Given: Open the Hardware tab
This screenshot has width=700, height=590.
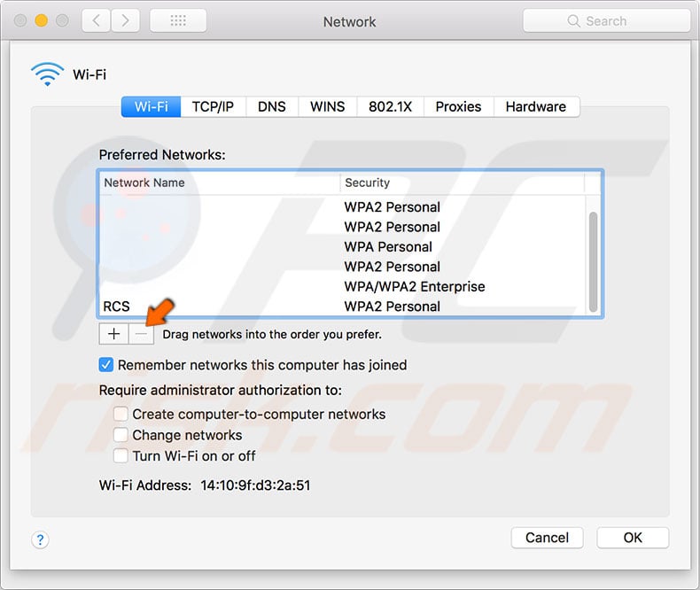Looking at the screenshot, I should coord(536,106).
